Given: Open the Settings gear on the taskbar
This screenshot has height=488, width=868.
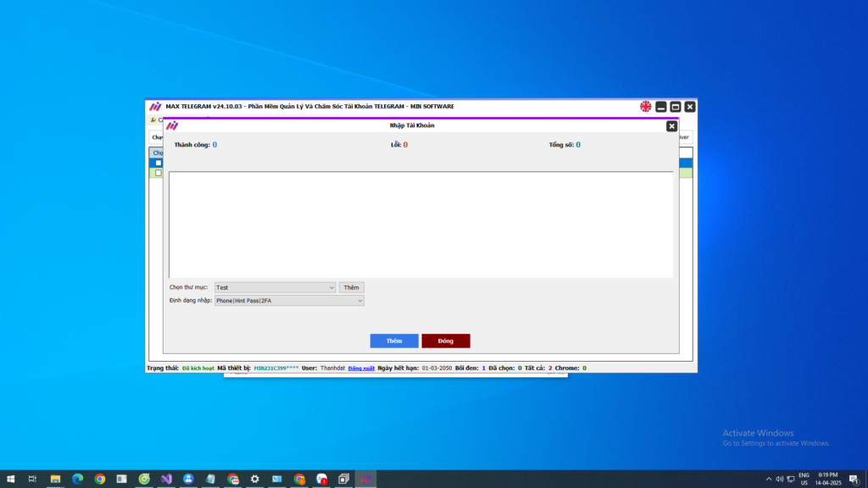Looking at the screenshot, I should (x=254, y=479).
